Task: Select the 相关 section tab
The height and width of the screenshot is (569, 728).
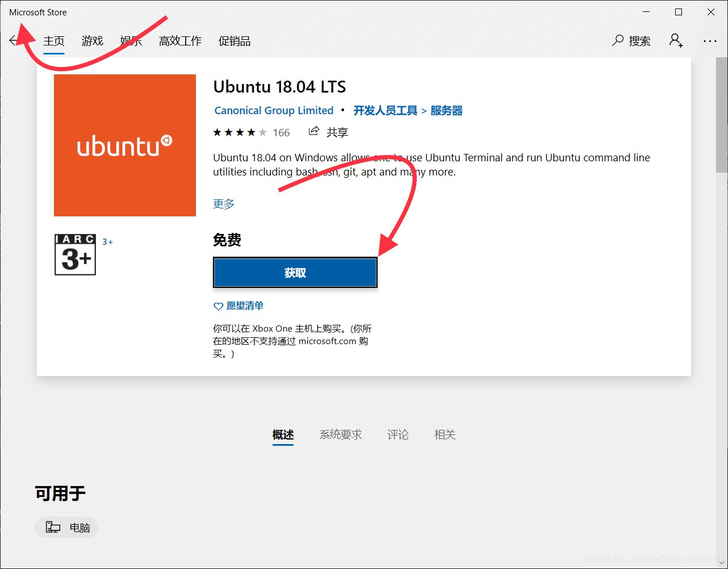Action: pyautogui.click(x=445, y=434)
